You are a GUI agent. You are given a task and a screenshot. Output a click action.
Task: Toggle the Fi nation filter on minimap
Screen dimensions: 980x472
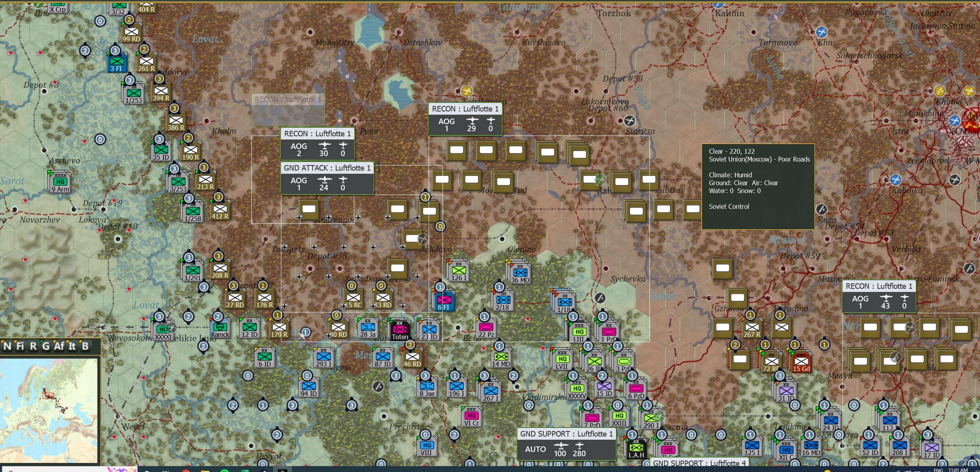(x=20, y=346)
